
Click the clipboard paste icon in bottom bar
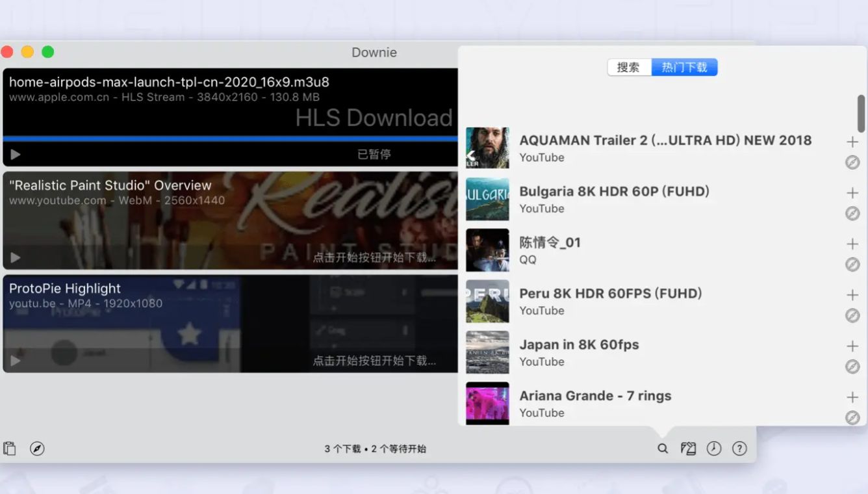click(9, 448)
